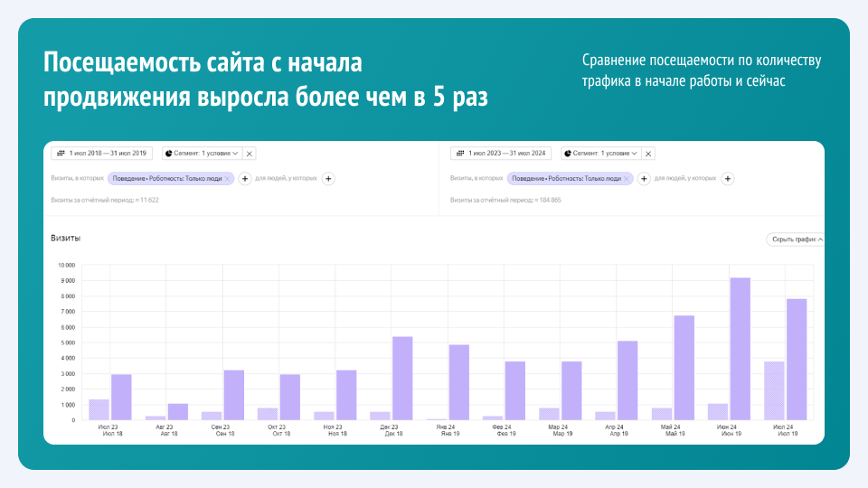The height and width of the screenshot is (488, 868).
Task: Click the tallest bar for Июн 24
Action: 741,349
